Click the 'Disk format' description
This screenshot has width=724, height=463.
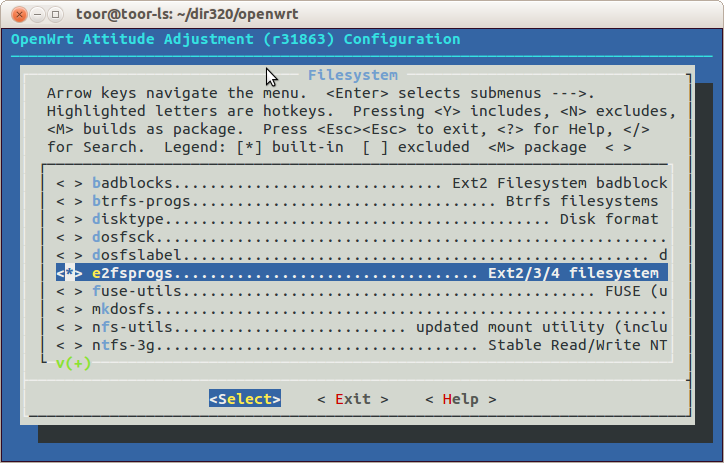tap(609, 219)
